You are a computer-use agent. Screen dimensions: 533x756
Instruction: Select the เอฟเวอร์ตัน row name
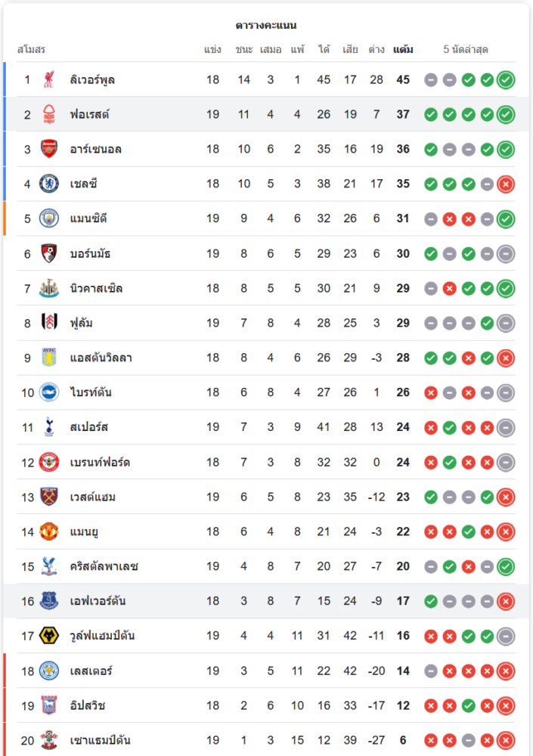[x=98, y=601]
